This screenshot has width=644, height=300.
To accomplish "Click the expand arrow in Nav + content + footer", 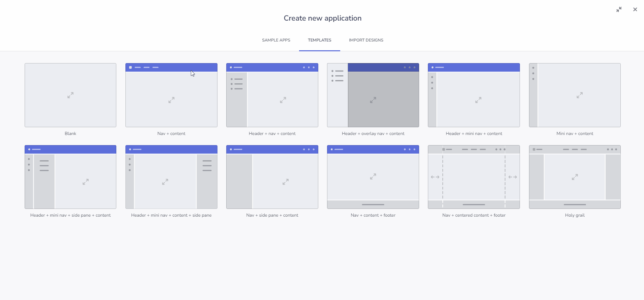I will click(373, 176).
